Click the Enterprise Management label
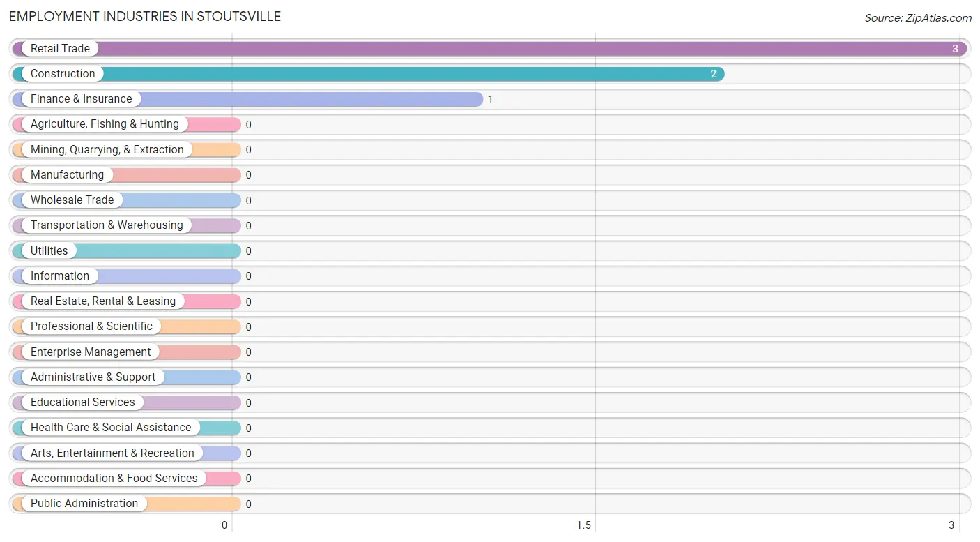The width and height of the screenshot is (980, 542). (91, 352)
